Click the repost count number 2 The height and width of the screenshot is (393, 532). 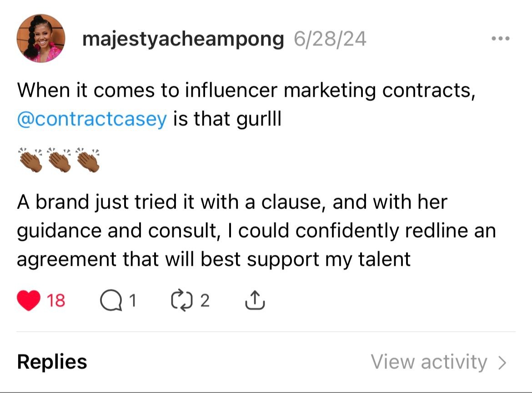coord(205,301)
